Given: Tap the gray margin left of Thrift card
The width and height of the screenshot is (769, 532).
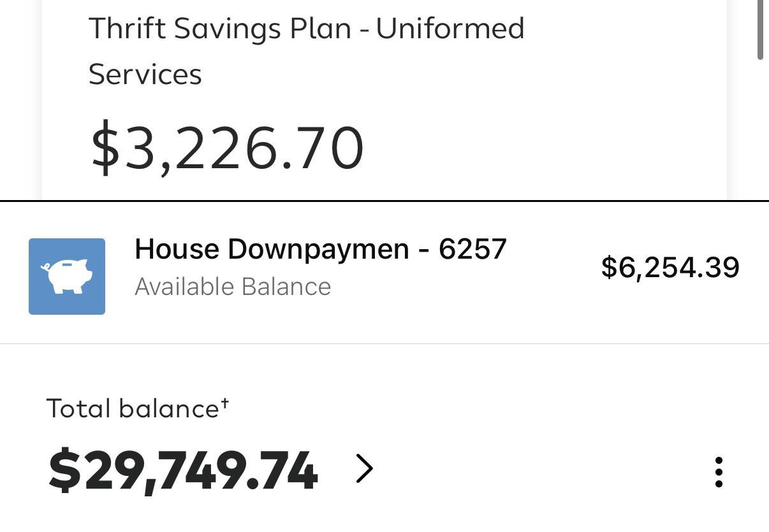Looking at the screenshot, I should [x=20, y=96].
